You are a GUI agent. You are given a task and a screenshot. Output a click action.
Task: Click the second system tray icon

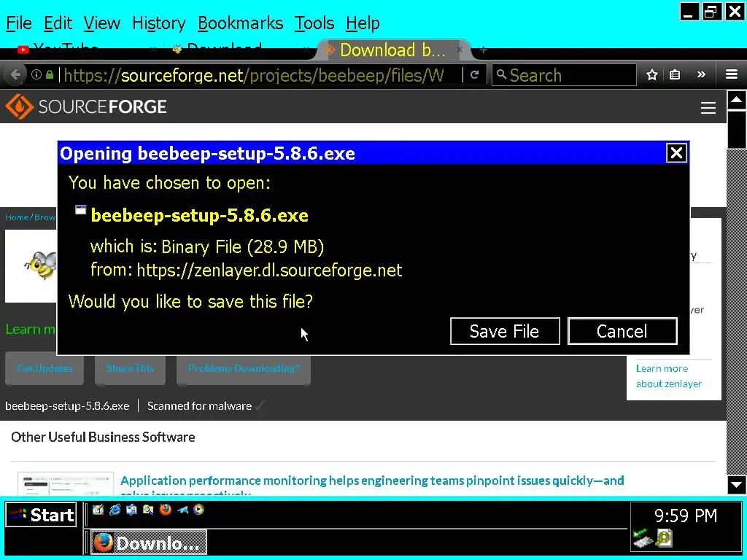point(664,539)
